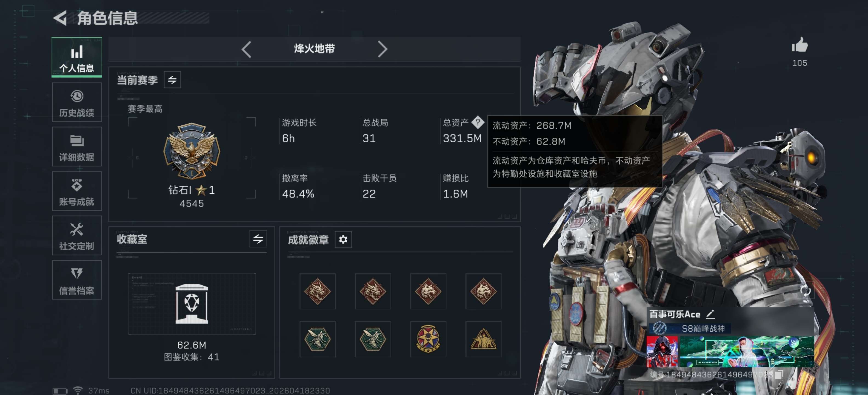Toggle 当前赛季 season view with swap button
Screen dimensions: 868x395
(x=172, y=80)
